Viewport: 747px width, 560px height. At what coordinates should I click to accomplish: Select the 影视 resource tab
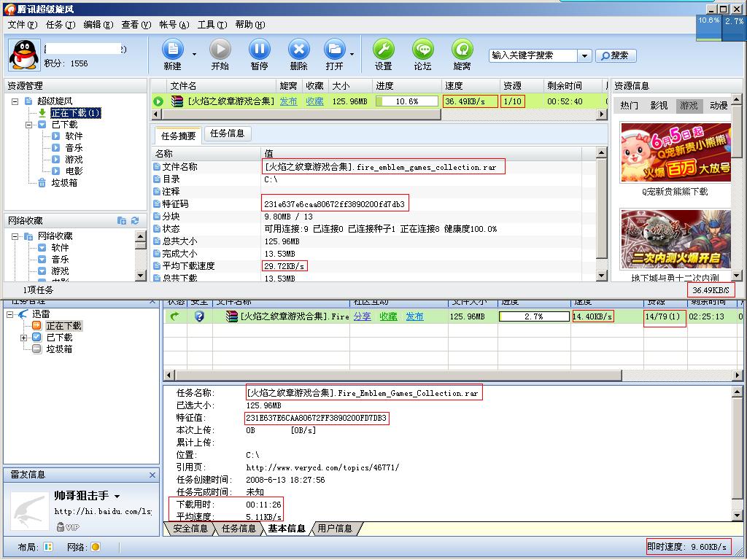point(659,105)
